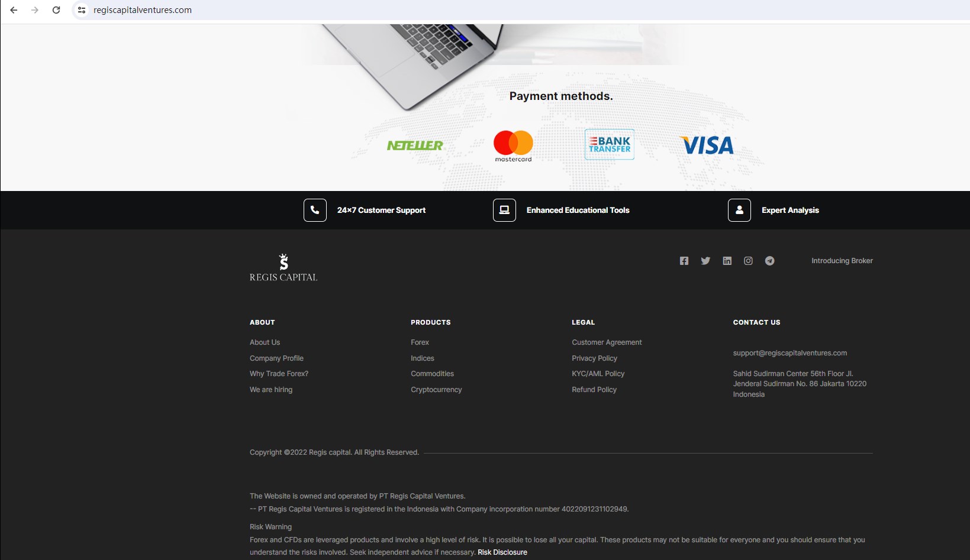Click the PT Regis Capital Ventures ownership line
The height and width of the screenshot is (560, 970).
pyautogui.click(x=357, y=496)
